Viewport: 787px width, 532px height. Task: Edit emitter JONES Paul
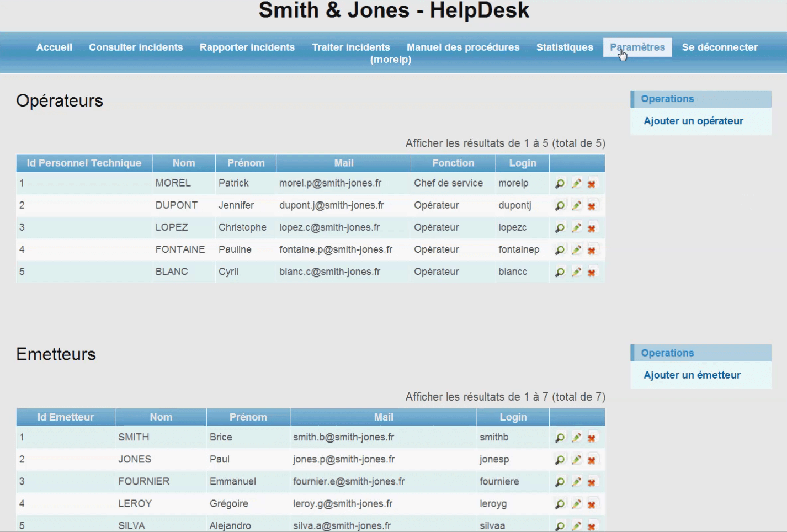coord(576,459)
